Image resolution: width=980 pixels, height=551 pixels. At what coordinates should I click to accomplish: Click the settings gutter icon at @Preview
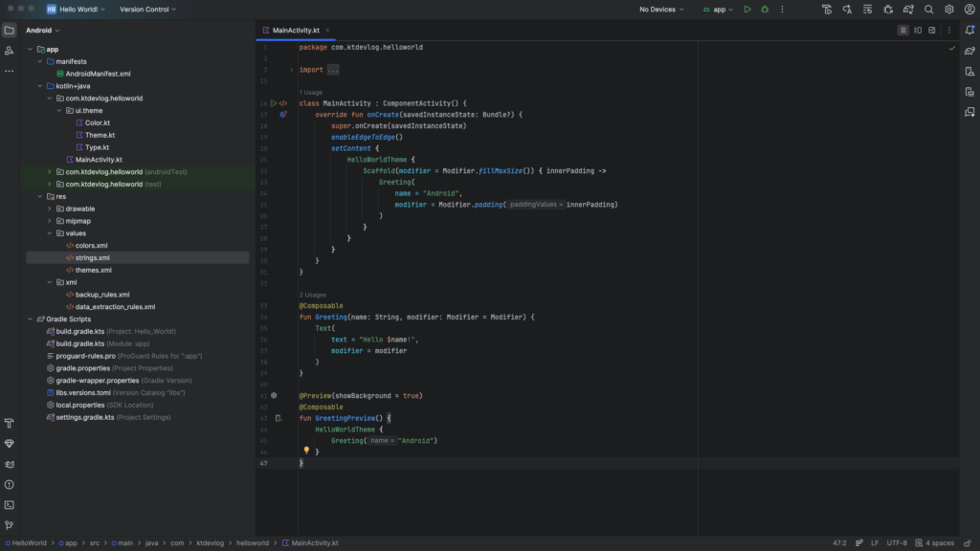point(274,395)
